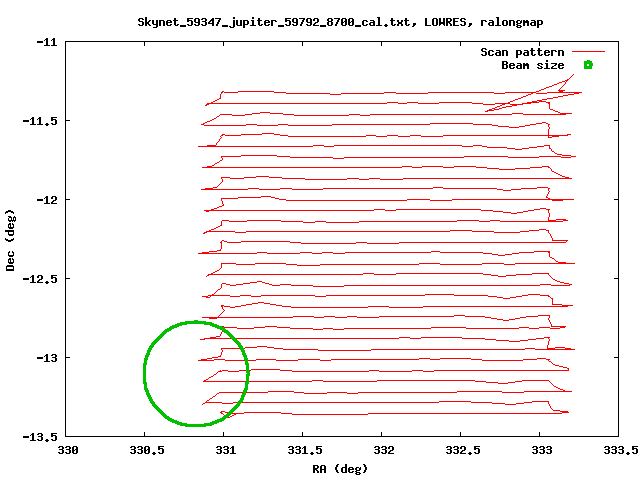Click the 332 x-axis tick label
The height and width of the screenshot is (480, 640).
[x=384, y=450]
